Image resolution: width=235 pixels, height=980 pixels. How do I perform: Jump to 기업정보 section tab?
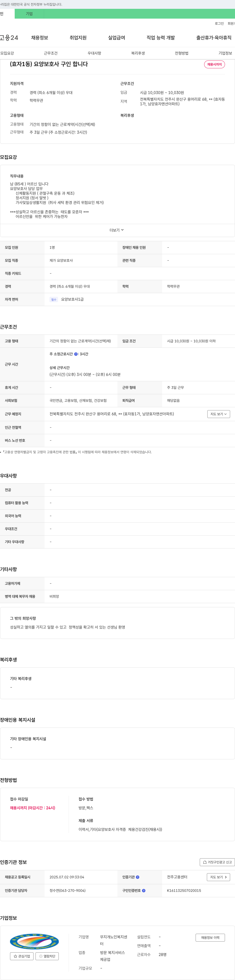(x=225, y=53)
